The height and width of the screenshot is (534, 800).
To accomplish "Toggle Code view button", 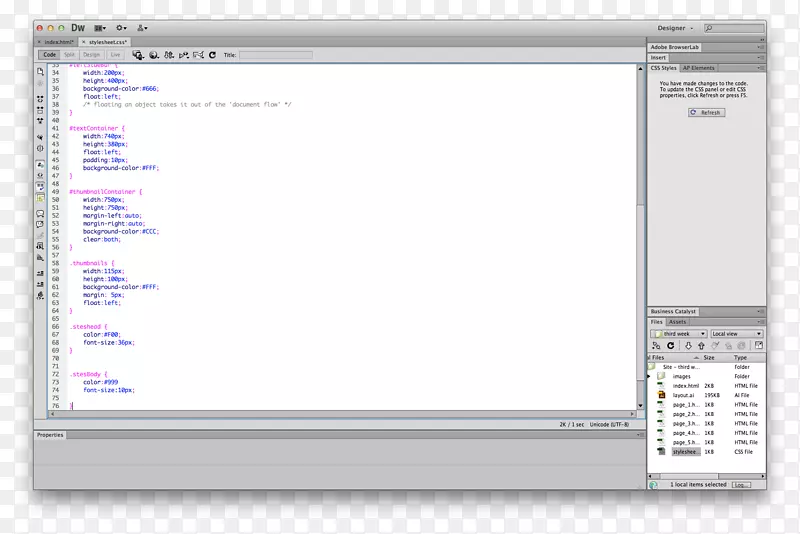I will click(x=49, y=55).
